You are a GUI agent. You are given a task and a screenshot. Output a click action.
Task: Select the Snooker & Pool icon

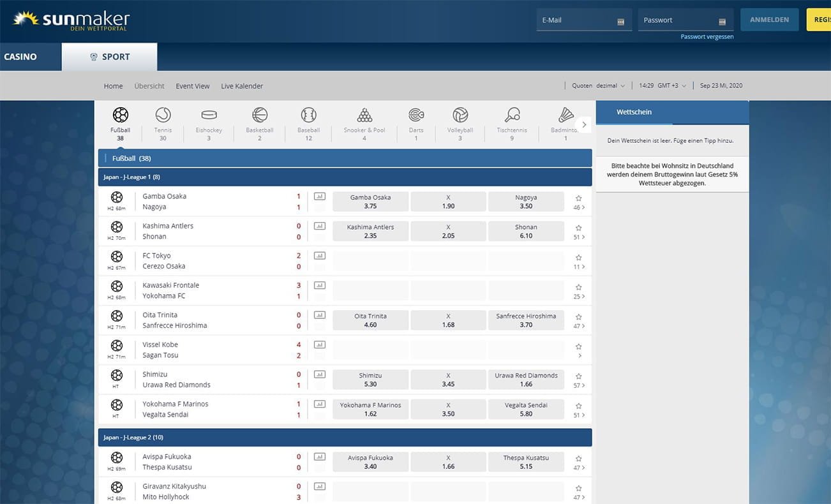[364, 115]
